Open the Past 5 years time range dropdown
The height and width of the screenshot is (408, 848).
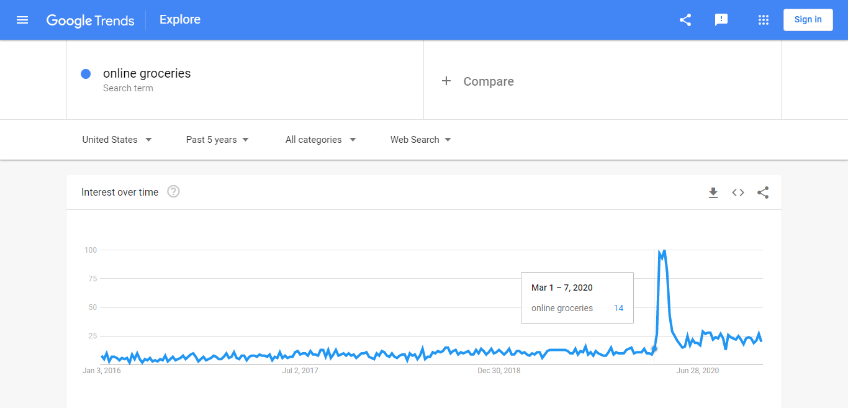[217, 140]
